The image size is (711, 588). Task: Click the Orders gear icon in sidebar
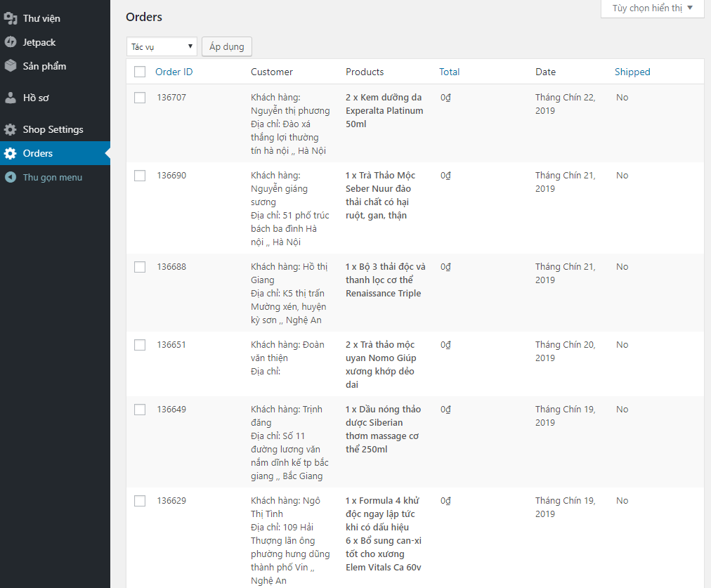click(11, 153)
